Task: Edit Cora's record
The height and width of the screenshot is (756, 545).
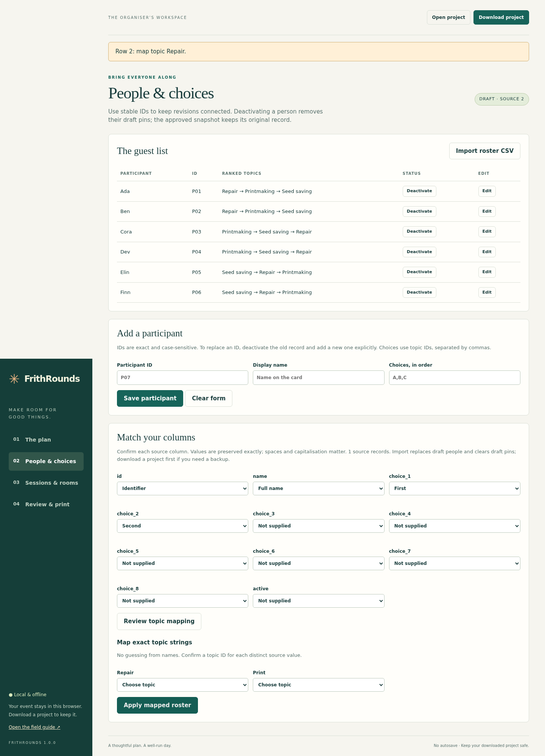Action: (x=487, y=232)
